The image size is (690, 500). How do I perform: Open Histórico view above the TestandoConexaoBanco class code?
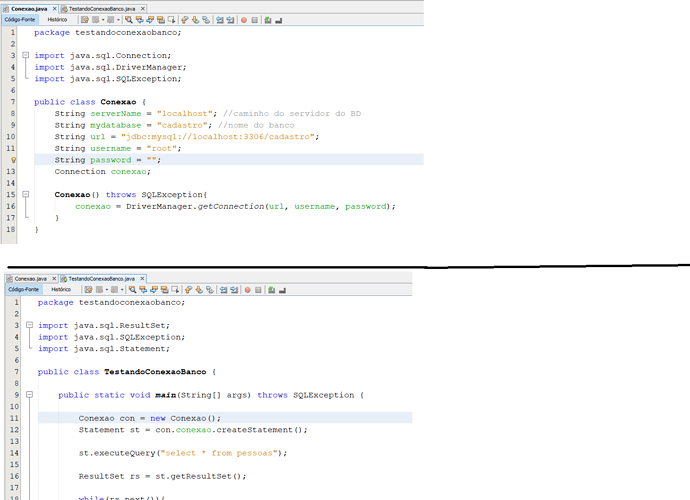click(61, 289)
